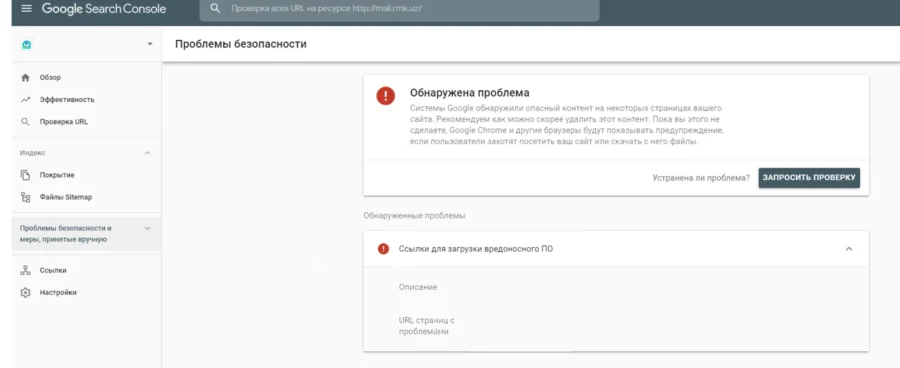Click the Устранена ли проблема? text

pos(701,178)
